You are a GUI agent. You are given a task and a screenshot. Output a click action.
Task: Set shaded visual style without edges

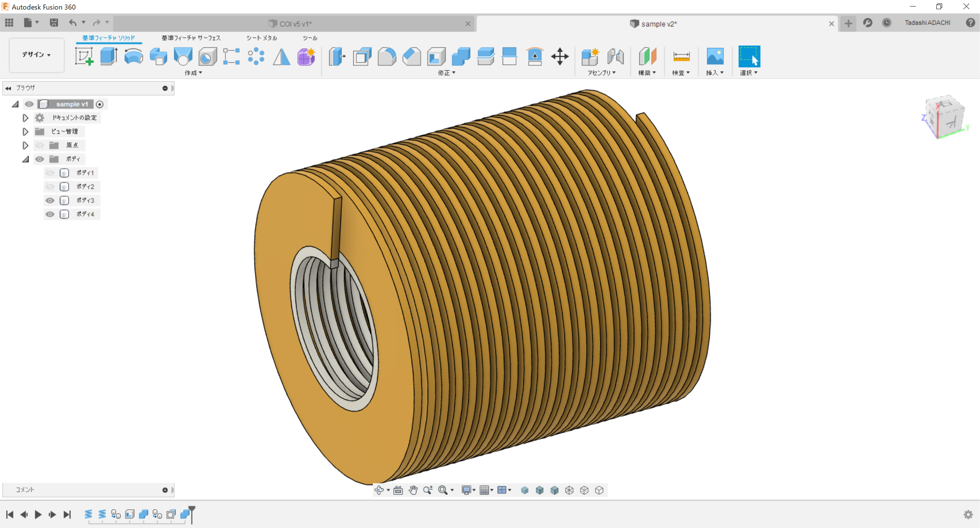pos(525,490)
